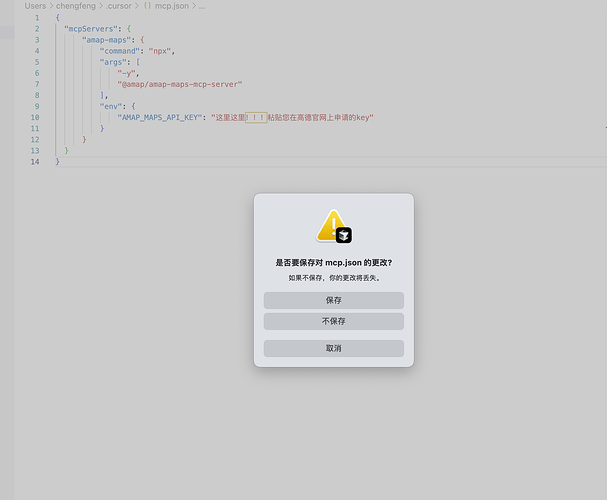
Task: Click line number 7 in the gutter
Action: [37, 84]
